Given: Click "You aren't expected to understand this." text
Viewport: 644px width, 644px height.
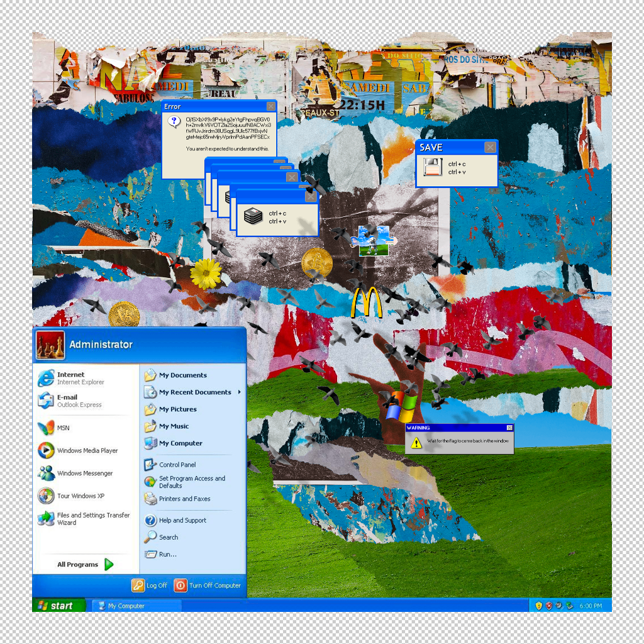Looking at the screenshot, I should click(x=227, y=148).
